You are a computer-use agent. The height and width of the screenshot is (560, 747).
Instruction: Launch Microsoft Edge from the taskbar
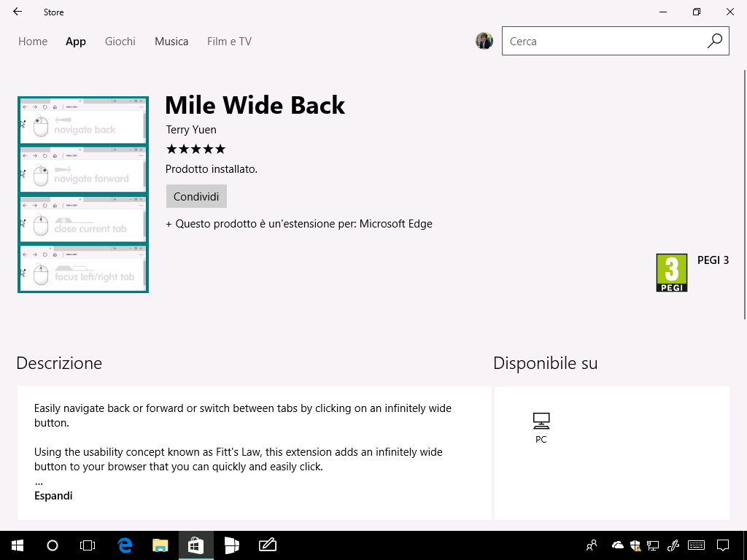point(124,545)
